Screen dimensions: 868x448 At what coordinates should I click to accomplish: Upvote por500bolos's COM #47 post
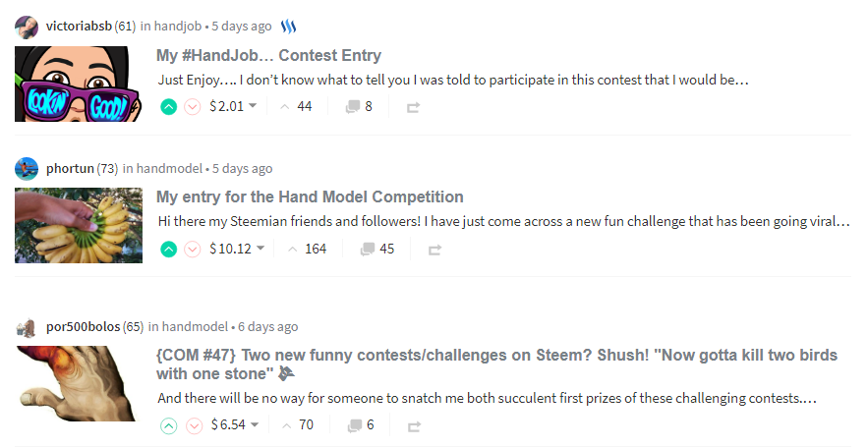[x=169, y=425]
